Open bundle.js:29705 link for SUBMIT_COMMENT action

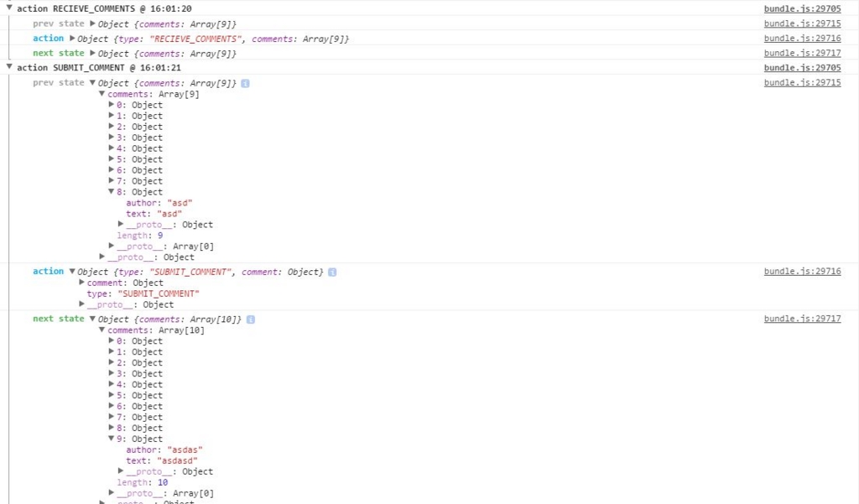tap(802, 68)
